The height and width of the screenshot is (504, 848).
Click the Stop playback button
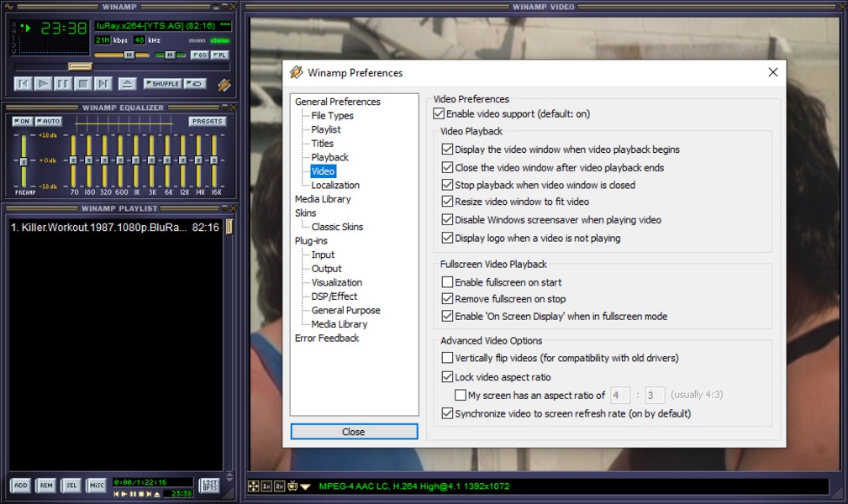coord(83,83)
